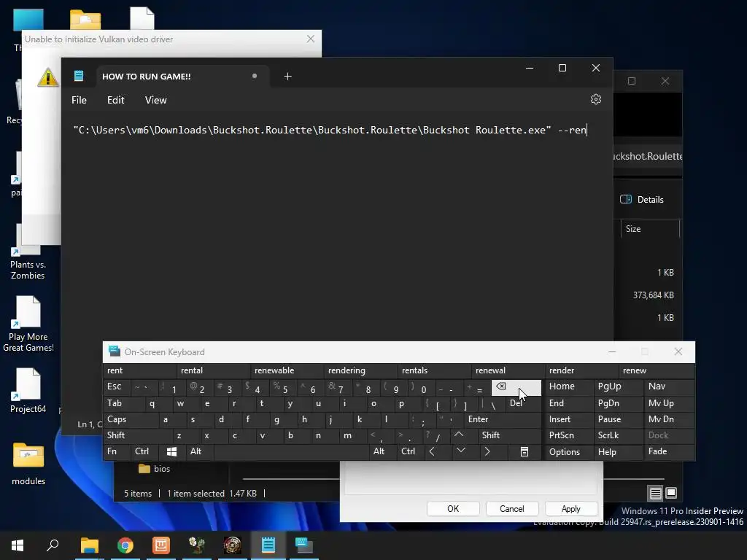Click the Size column header in File Explorer
This screenshot has width=747, height=560.
tap(649, 229)
